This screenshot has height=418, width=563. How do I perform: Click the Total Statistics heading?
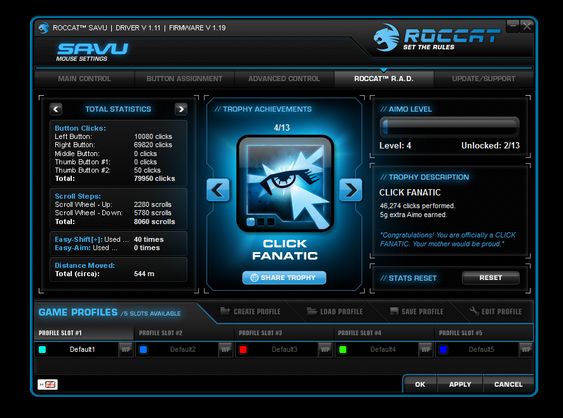pyautogui.click(x=118, y=109)
